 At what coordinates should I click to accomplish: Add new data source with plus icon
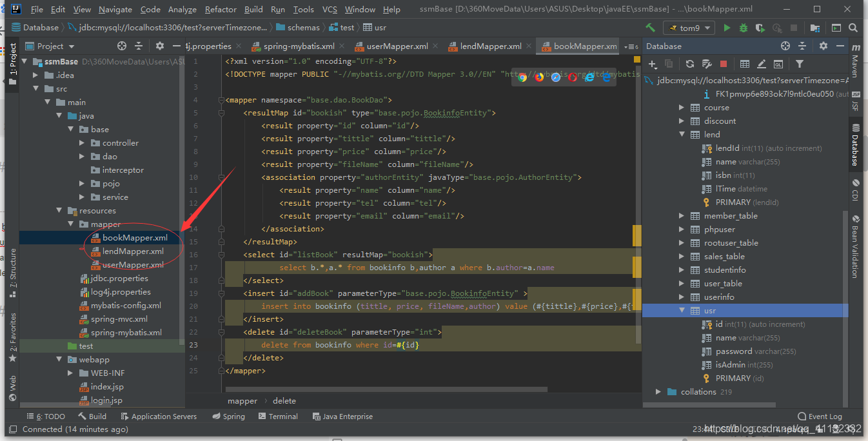coord(653,64)
